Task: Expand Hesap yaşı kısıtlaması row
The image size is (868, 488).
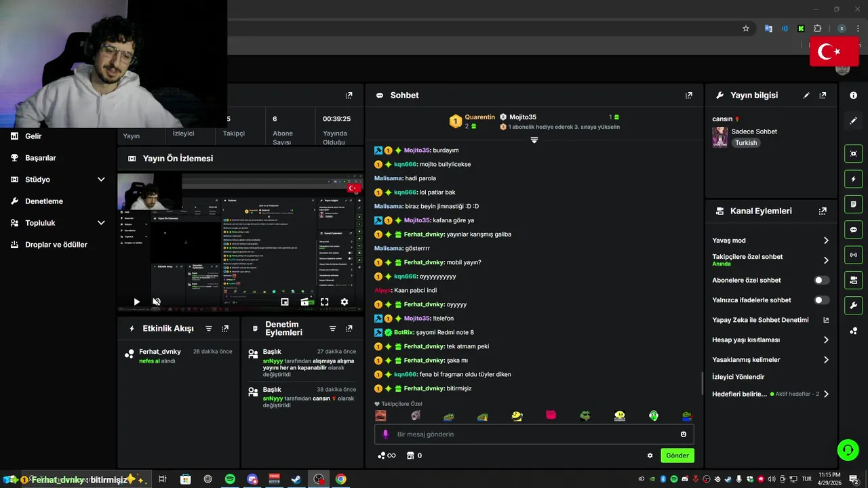Action: click(x=826, y=340)
